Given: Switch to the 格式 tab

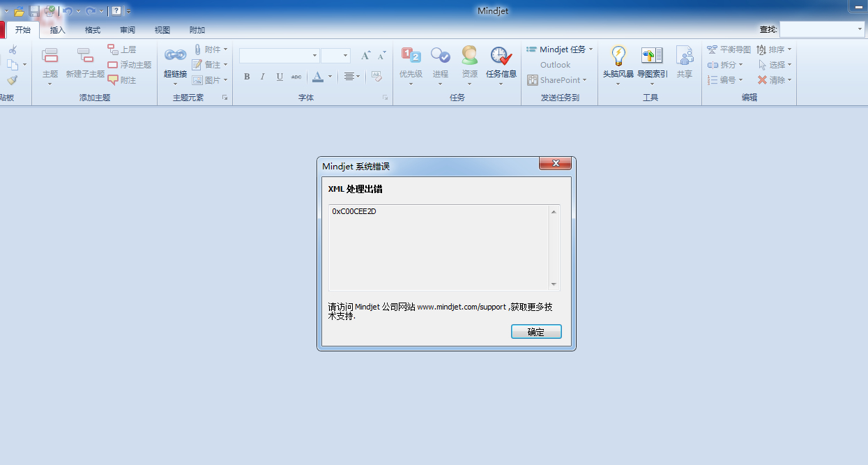Looking at the screenshot, I should [x=93, y=30].
